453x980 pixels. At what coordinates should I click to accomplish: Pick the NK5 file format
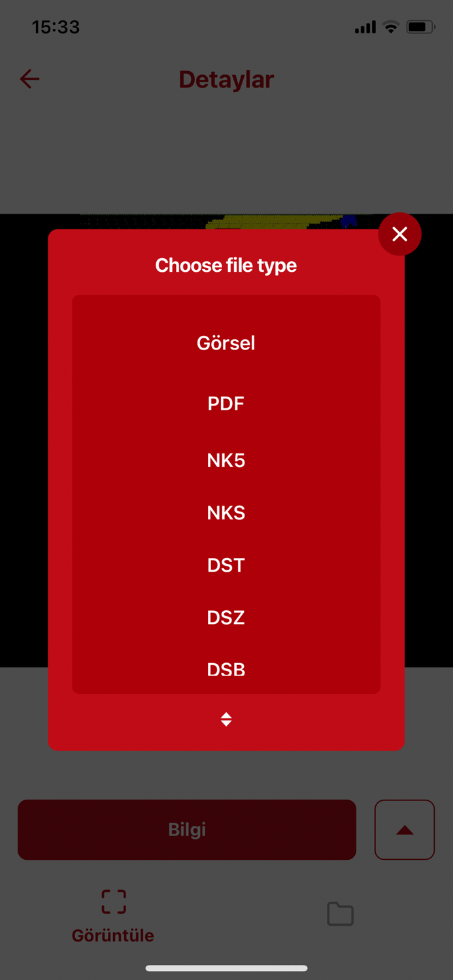[x=226, y=461]
